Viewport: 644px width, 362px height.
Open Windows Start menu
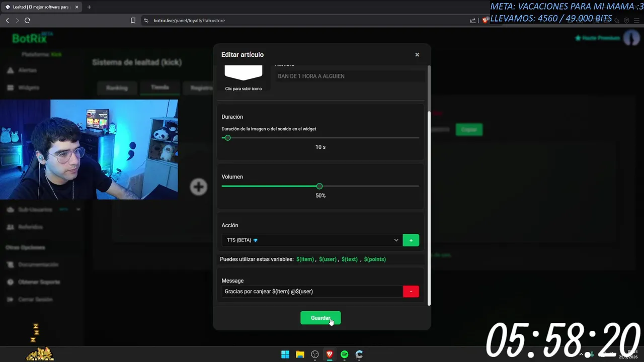(x=285, y=354)
